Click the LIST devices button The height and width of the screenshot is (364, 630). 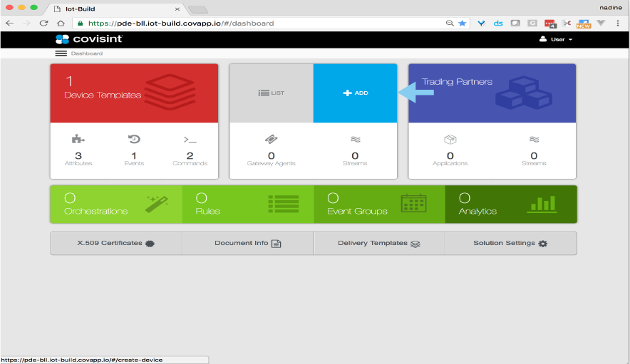[x=271, y=93]
